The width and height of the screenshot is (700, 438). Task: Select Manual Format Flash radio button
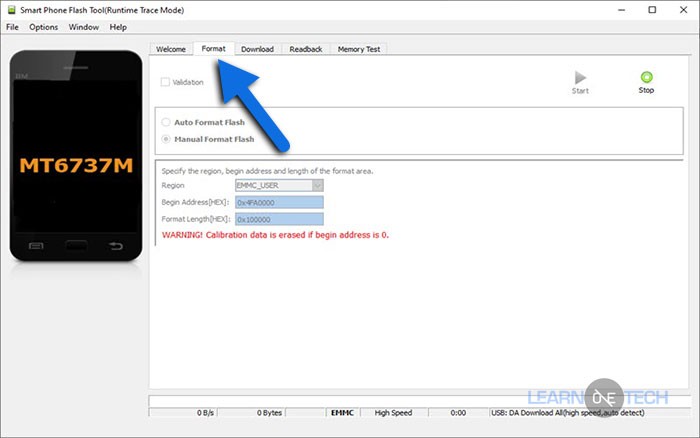point(166,139)
